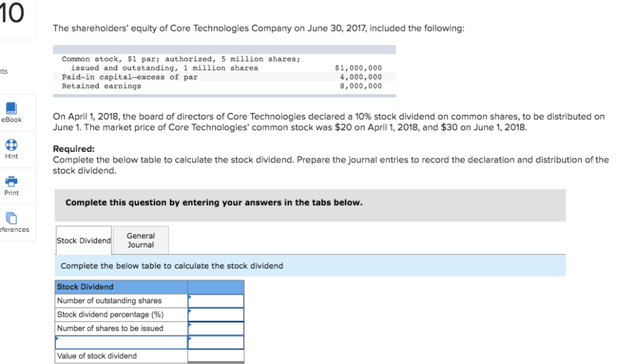
Task: Select the '4,000,000' paid-in capital amount
Action: (361, 77)
